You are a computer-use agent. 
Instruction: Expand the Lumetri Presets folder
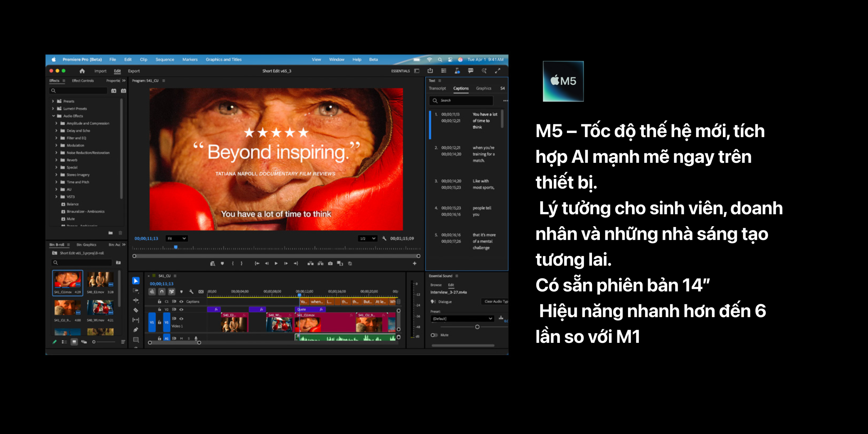(53, 108)
